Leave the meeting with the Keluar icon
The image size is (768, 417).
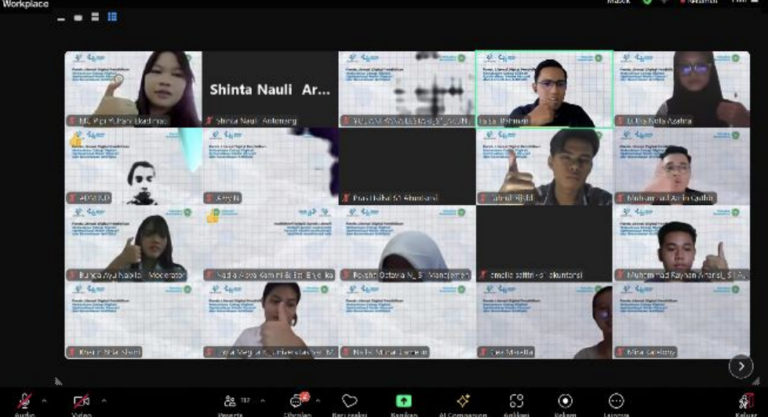pos(746,401)
